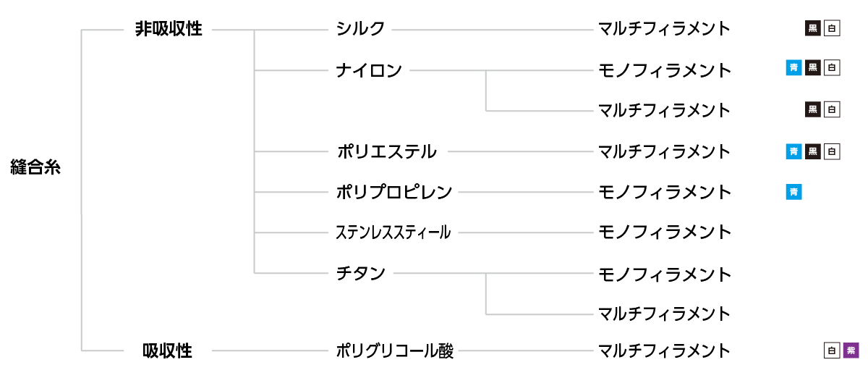Open the 吸収性 category node
The width and height of the screenshot is (868, 386).
click(x=168, y=351)
